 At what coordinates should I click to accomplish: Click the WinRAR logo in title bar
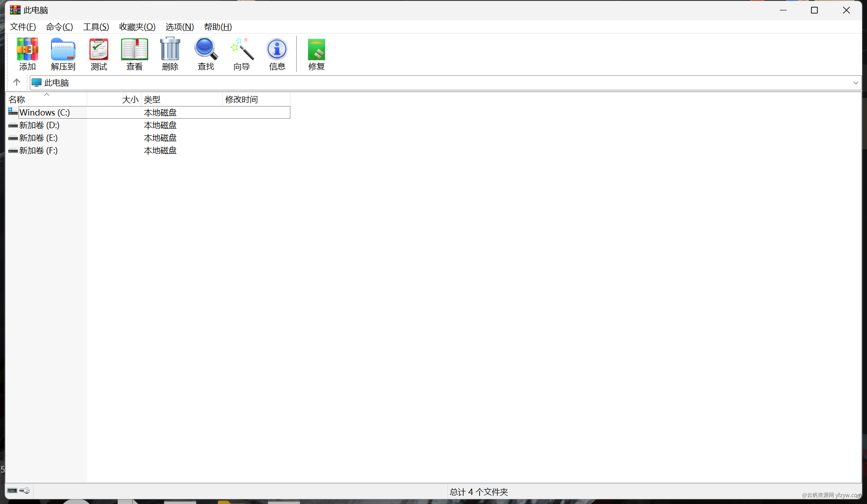[x=15, y=10]
